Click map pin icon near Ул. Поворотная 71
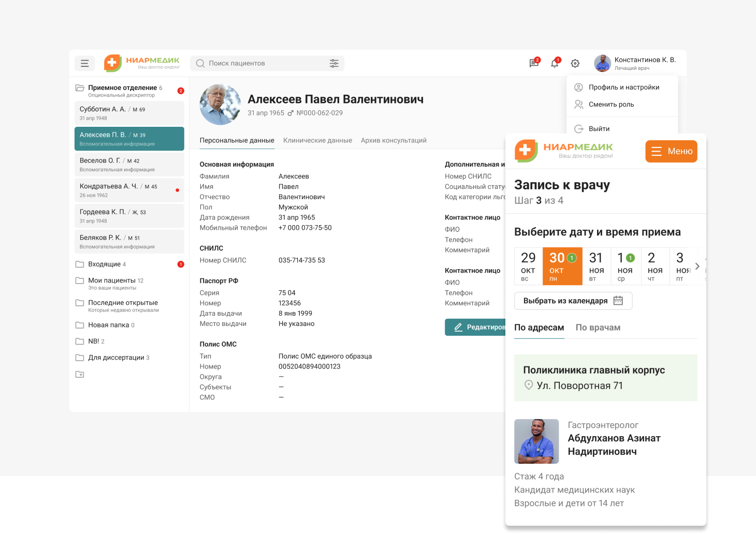This screenshot has height=534, width=756. pos(529,385)
